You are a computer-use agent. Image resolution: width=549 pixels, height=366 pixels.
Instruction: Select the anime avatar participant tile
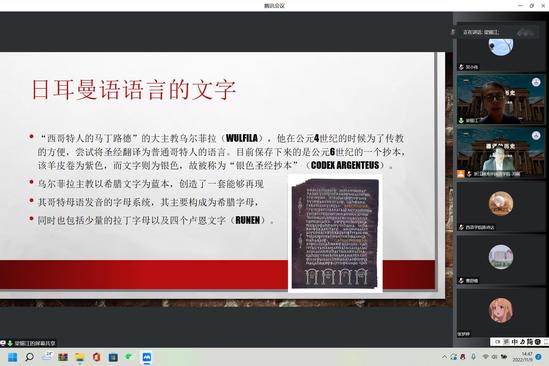tap(501, 313)
